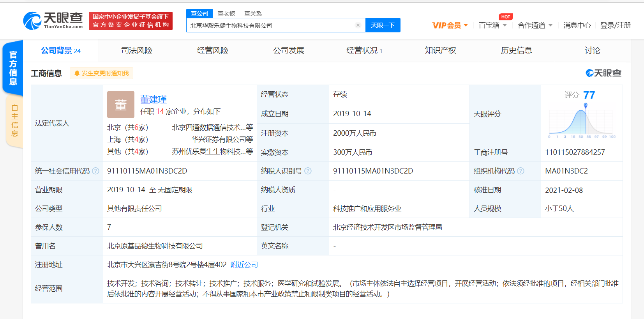Click 登录/注册 link
This screenshot has width=644, height=319.
click(616, 25)
